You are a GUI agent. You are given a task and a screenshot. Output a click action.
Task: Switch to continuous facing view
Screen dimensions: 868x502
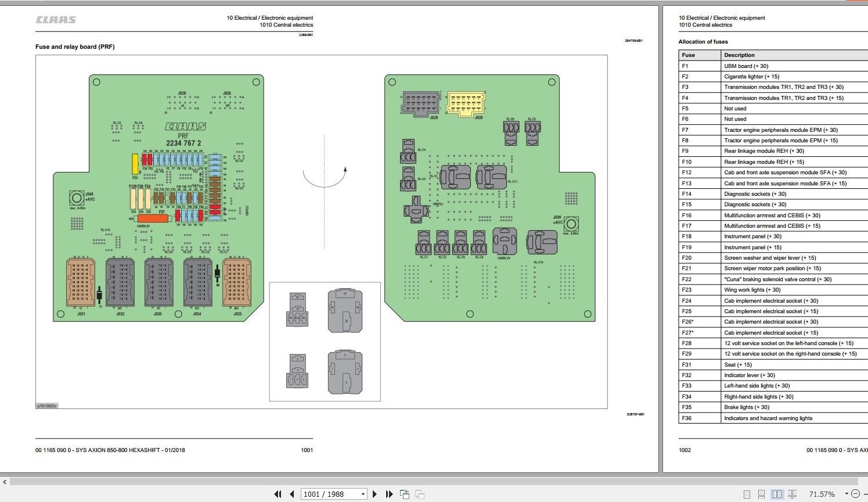(x=792, y=494)
